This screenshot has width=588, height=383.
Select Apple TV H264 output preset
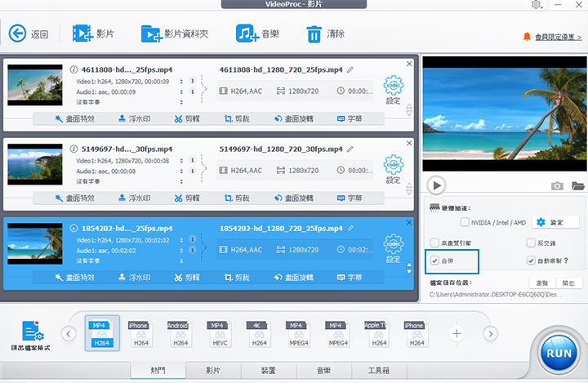(x=378, y=333)
